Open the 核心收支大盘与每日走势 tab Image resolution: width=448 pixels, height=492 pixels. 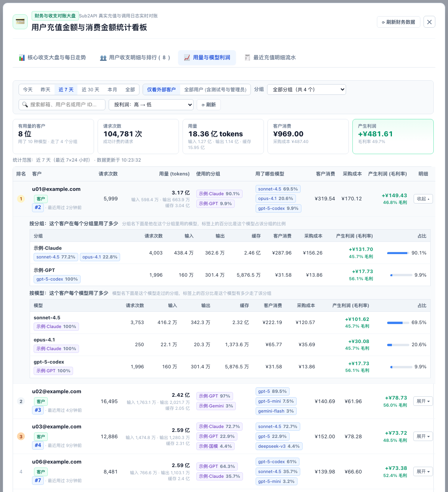pyautogui.click(x=52, y=58)
